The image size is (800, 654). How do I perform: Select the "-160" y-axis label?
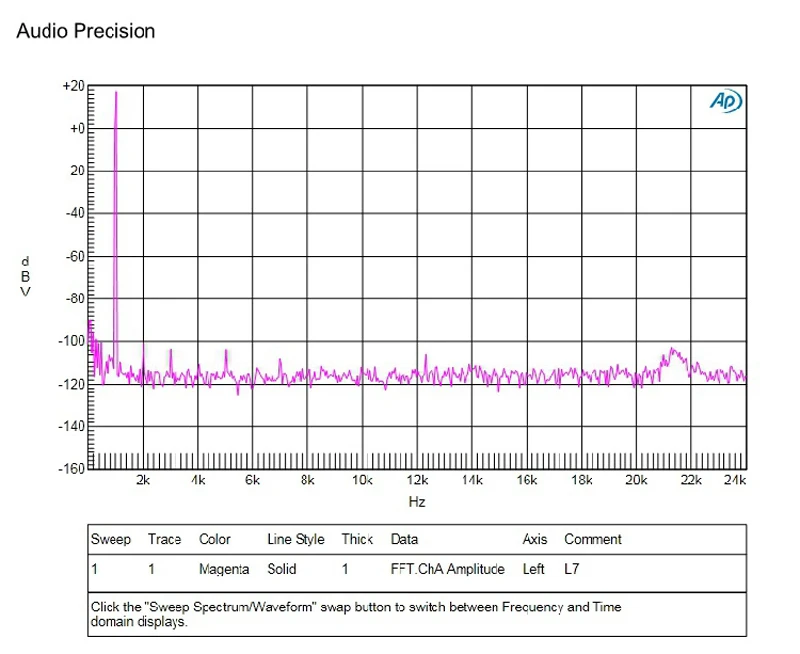click(x=71, y=468)
